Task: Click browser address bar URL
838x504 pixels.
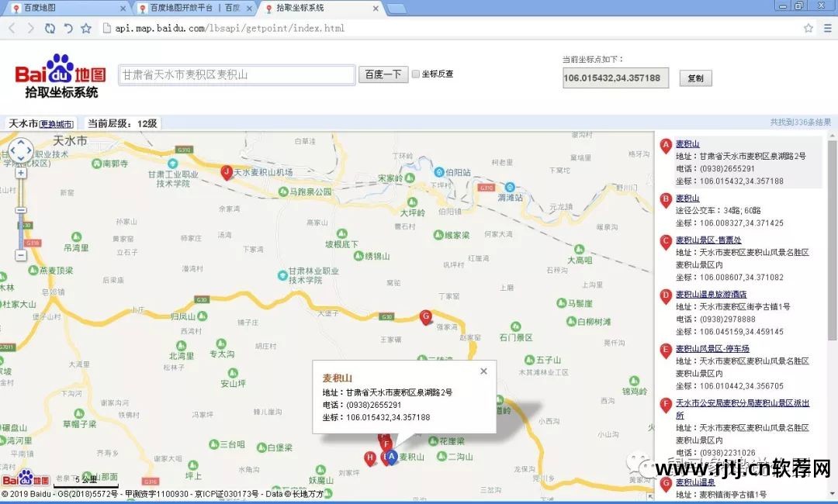Action: pyautogui.click(x=230, y=28)
